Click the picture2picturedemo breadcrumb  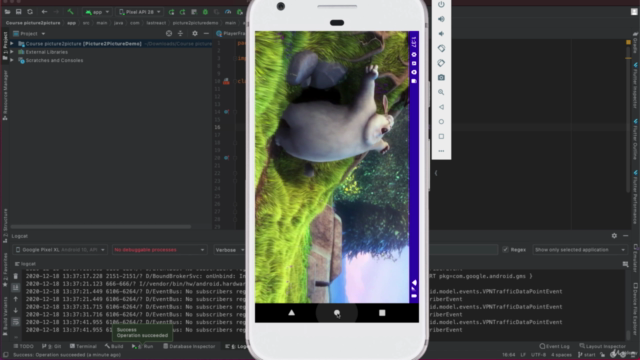click(195, 23)
